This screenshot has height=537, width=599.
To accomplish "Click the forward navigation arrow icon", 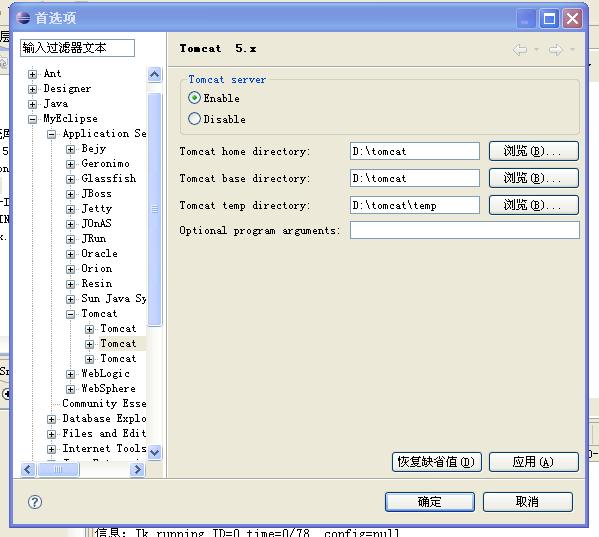I will [x=556, y=49].
